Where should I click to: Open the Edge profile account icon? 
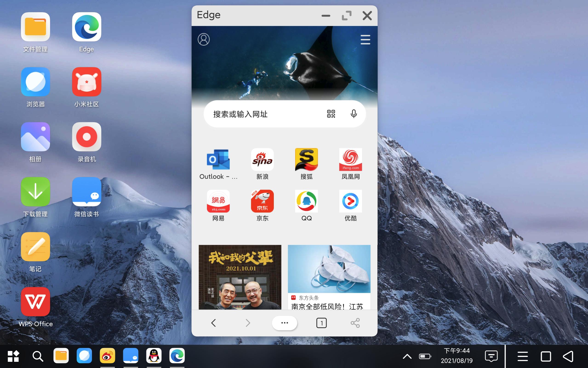(203, 39)
